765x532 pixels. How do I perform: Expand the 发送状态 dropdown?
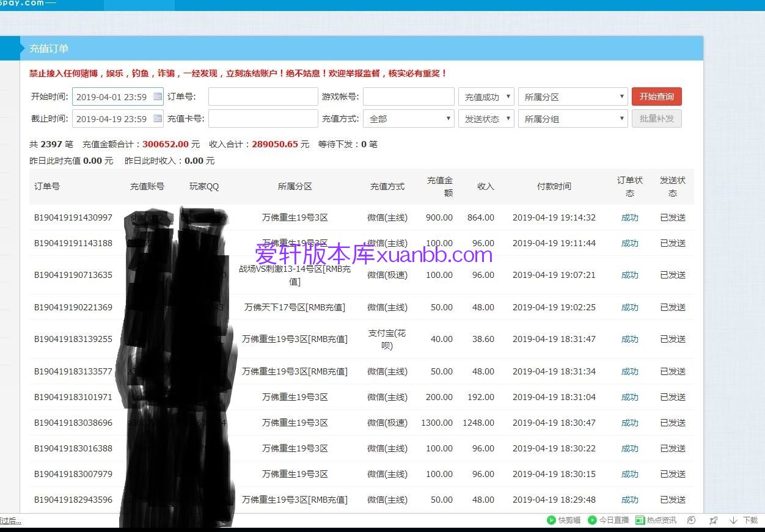486,119
